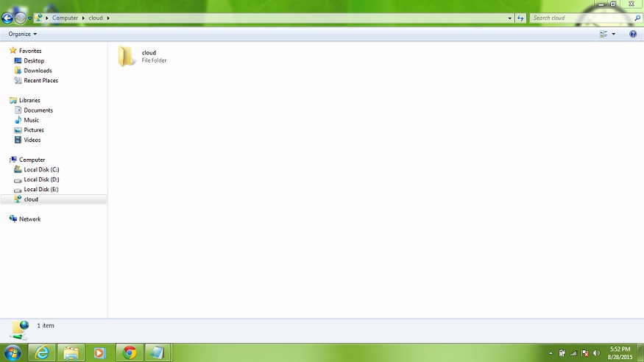This screenshot has height=362, width=644.
Task: Open Downloads under Favorites
Action: point(38,71)
